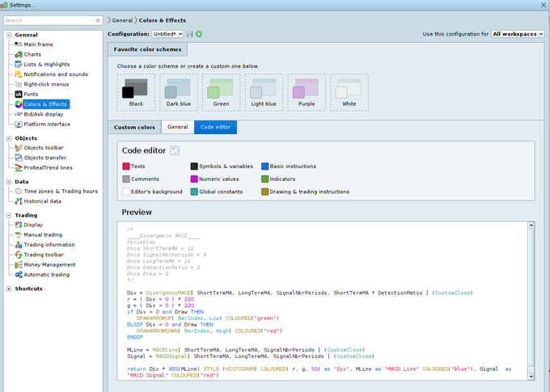Change the Numeric values magenta swatch
The image size is (550, 392).
point(194,179)
